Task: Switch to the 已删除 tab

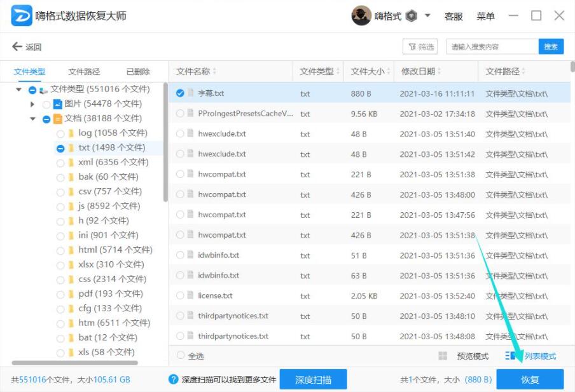Action: [x=138, y=71]
